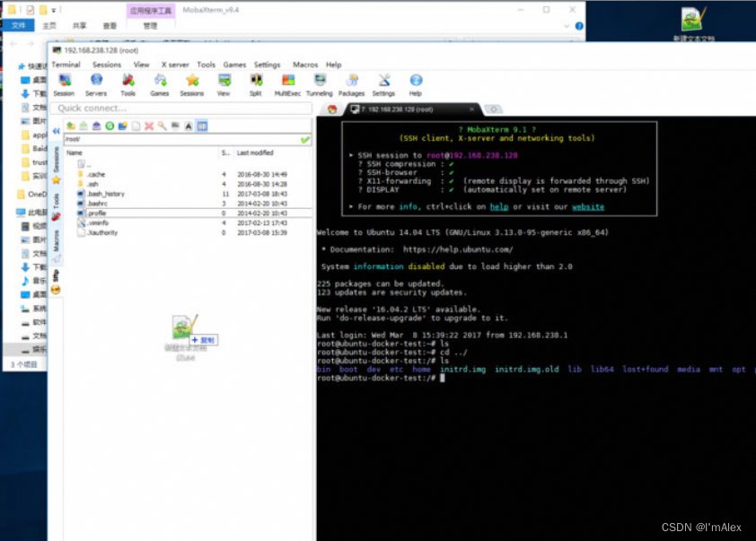Image resolution: width=756 pixels, height=541 pixels.
Task: Open the 新建文本文档 desktop icon
Action: pos(694,24)
